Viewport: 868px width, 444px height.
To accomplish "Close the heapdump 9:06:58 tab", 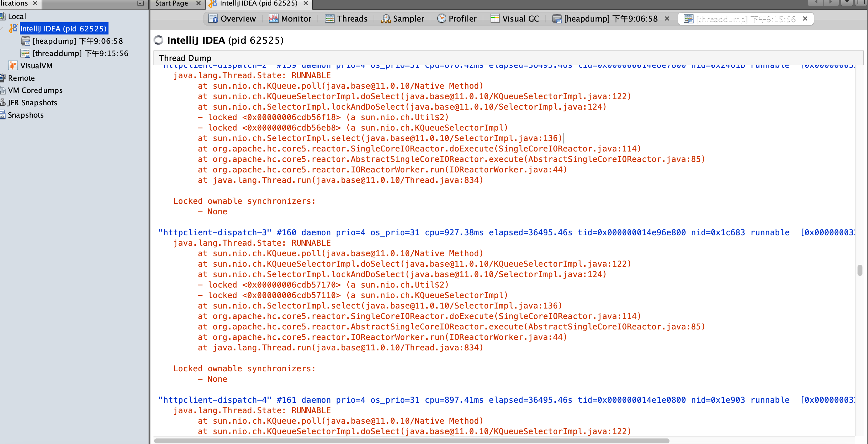I will [667, 18].
